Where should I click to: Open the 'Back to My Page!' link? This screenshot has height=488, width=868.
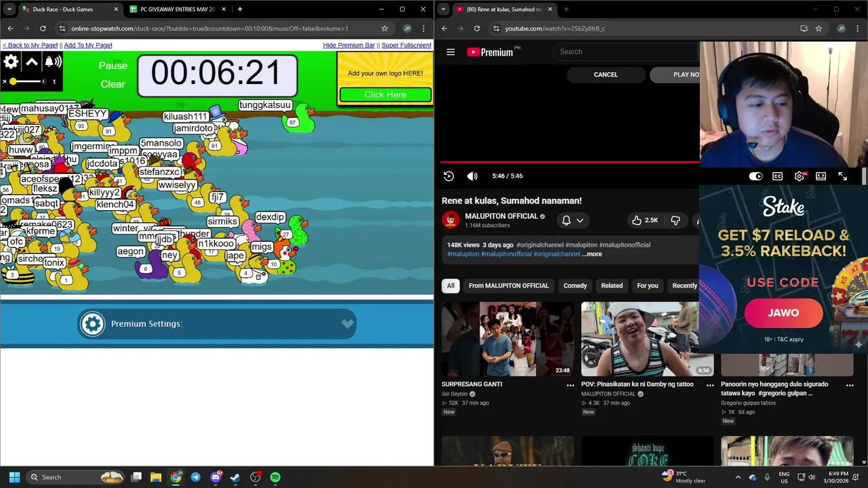tap(30, 45)
